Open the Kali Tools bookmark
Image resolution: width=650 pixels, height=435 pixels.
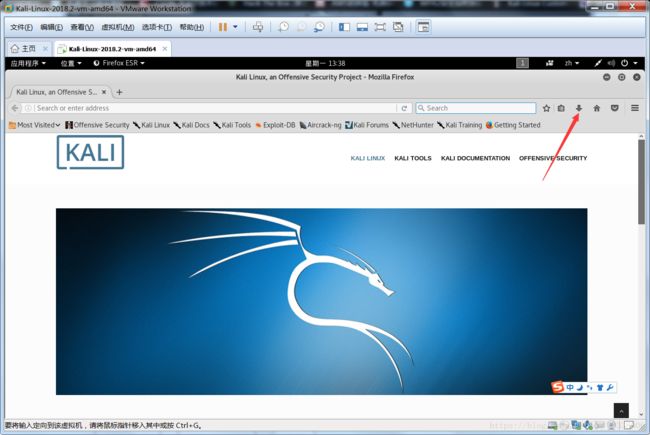coord(232,125)
